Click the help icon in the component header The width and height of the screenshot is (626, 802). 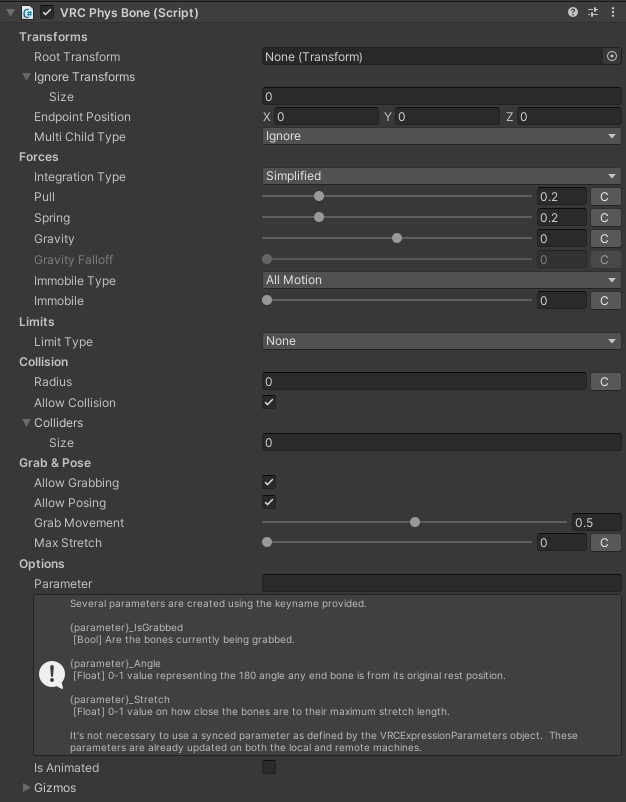click(571, 12)
